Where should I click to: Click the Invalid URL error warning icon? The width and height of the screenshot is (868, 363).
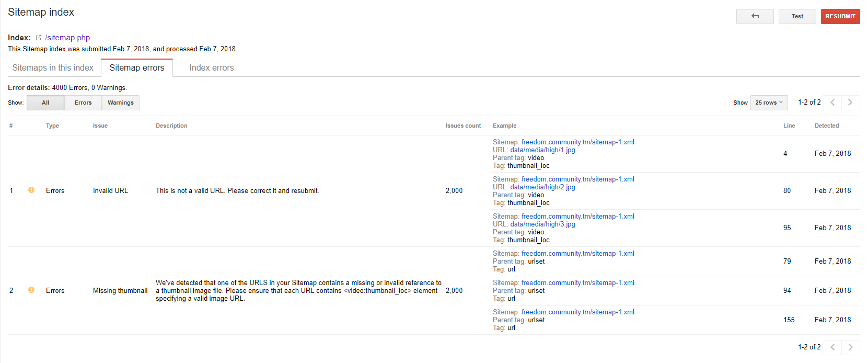coord(31,190)
